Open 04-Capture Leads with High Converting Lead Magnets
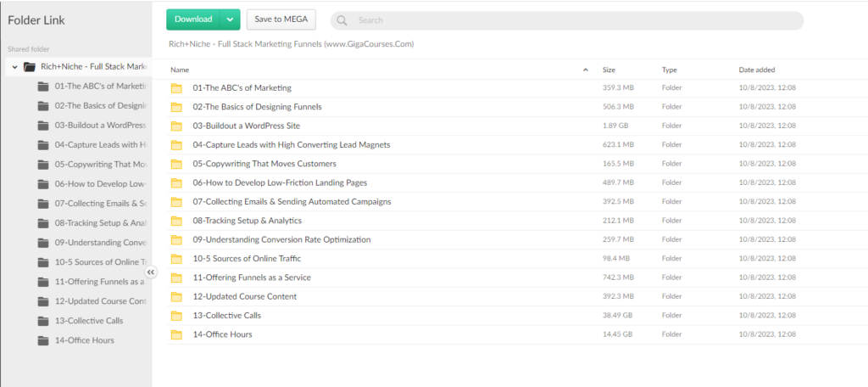This screenshot has height=387, width=868. click(292, 145)
